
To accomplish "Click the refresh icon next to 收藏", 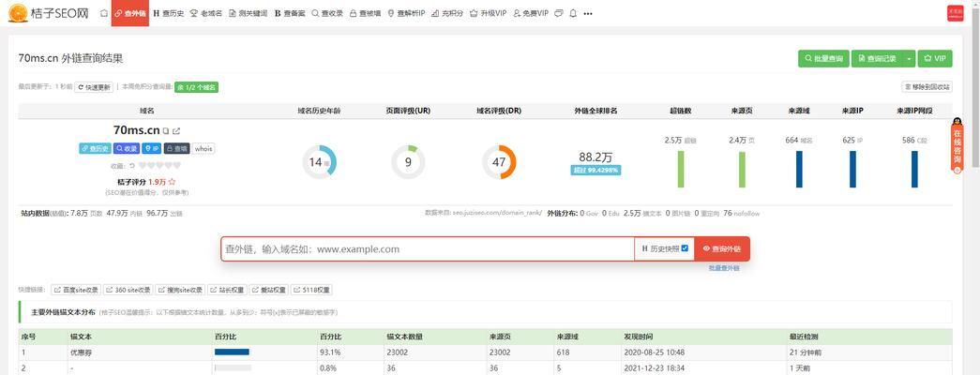I will click(132, 166).
